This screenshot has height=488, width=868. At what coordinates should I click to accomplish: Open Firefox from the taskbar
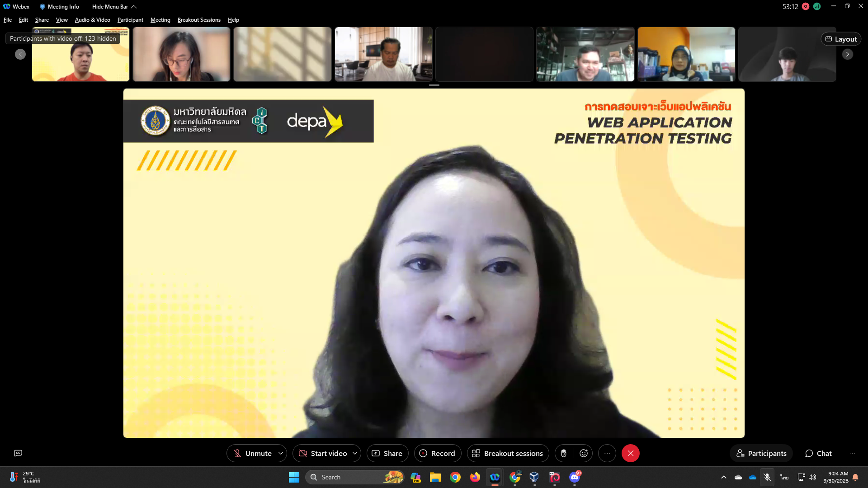pos(475,477)
